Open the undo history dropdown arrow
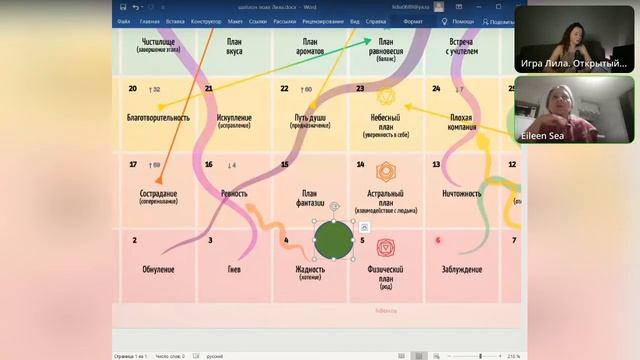Image resolution: width=640 pixels, height=360 pixels. (141, 7)
